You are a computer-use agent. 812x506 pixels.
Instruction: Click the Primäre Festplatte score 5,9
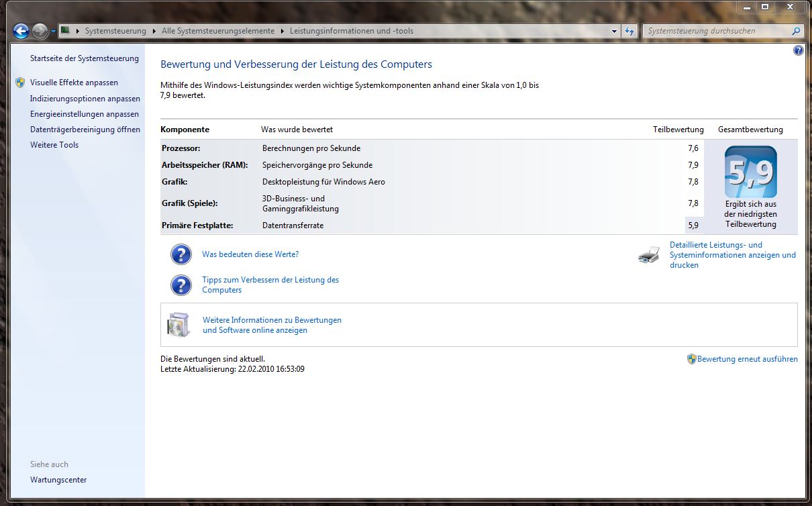[x=693, y=225]
